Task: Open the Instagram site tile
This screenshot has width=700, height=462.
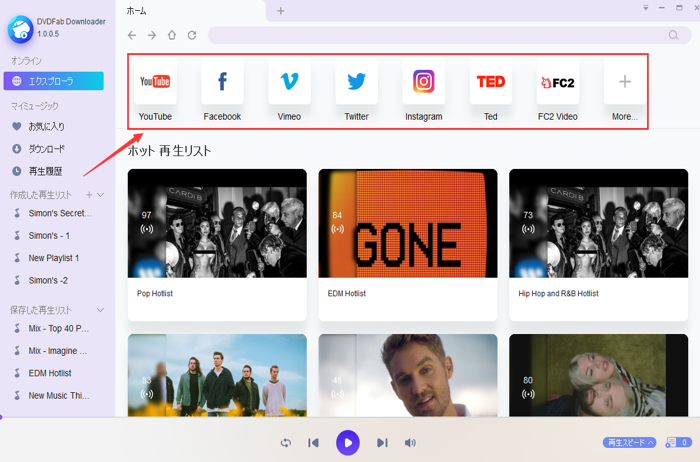Action: click(x=424, y=82)
